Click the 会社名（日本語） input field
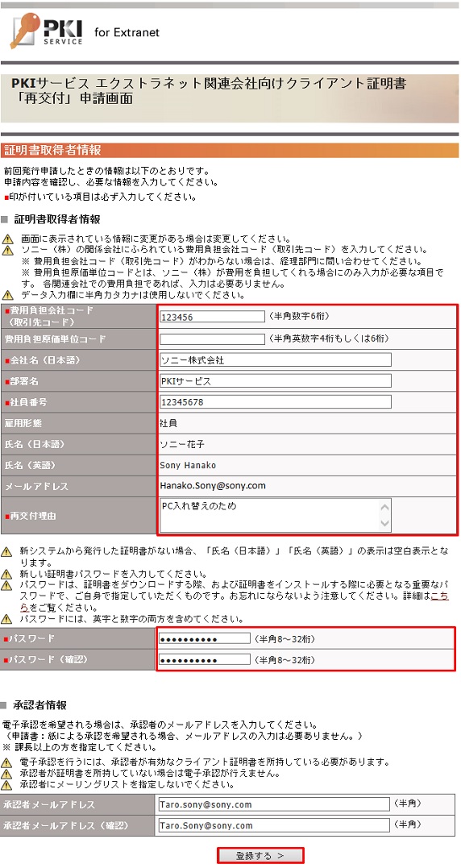This screenshot has width=461, height=868. coord(275,359)
